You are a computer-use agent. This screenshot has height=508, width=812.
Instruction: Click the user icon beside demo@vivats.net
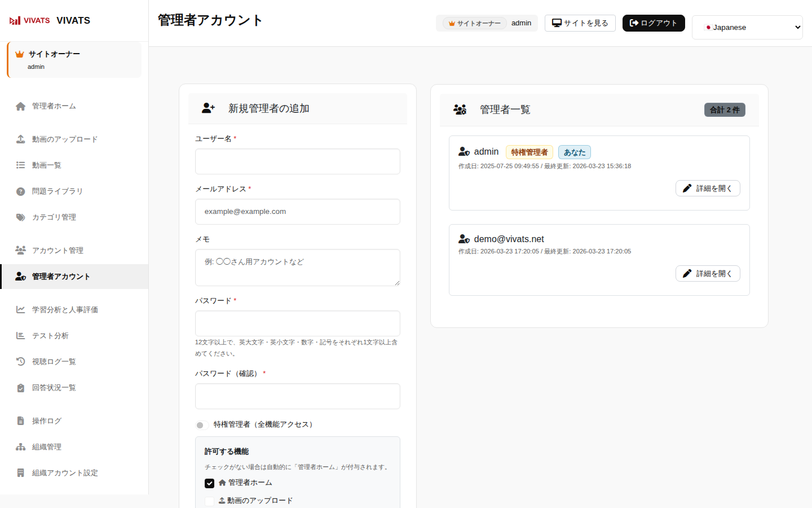pos(464,239)
